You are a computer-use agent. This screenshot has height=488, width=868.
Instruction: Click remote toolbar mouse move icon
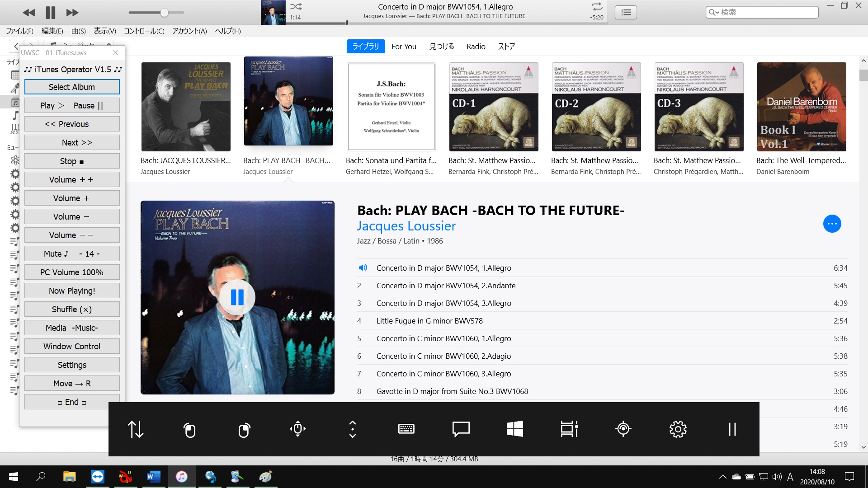pyautogui.click(x=298, y=429)
